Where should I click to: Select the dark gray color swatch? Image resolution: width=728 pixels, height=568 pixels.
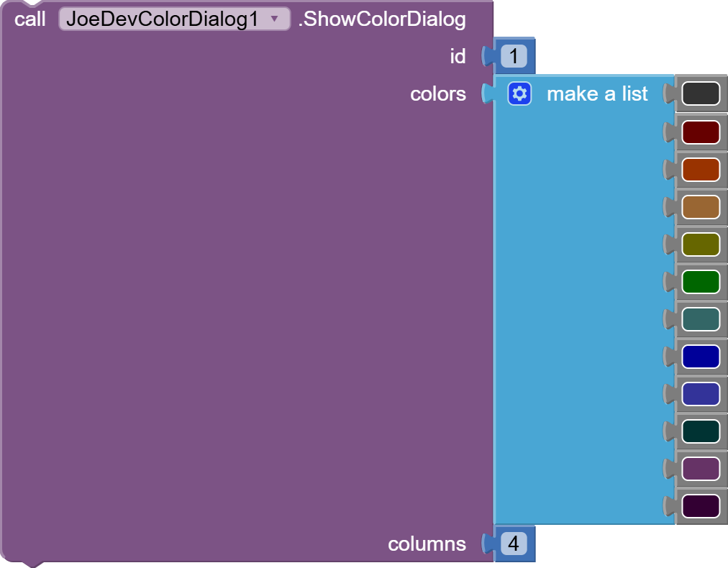701,93
